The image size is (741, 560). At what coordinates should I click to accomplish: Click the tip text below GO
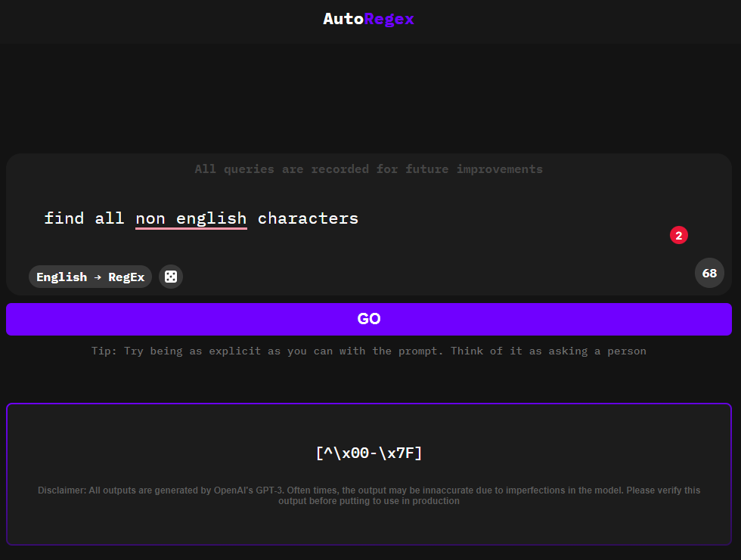(369, 351)
